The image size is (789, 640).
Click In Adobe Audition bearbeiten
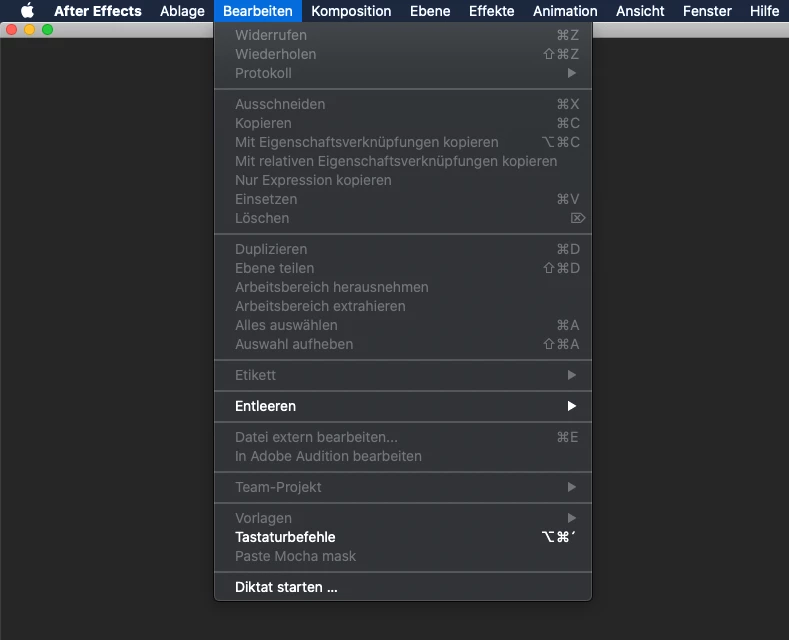403,456
